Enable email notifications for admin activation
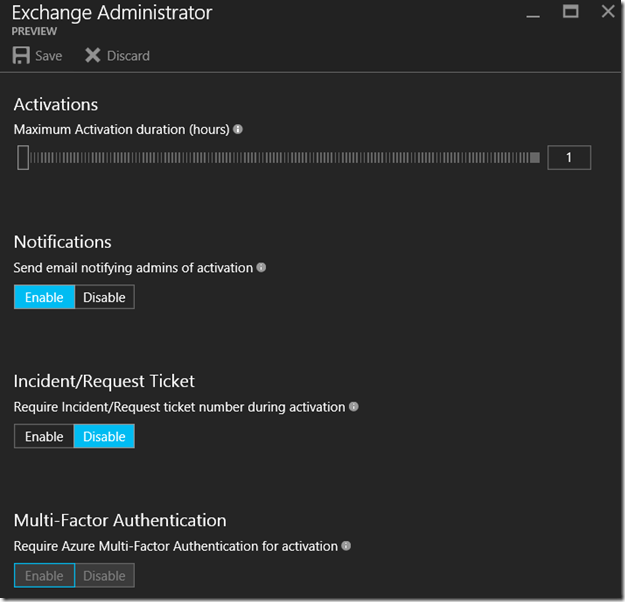 (44, 297)
